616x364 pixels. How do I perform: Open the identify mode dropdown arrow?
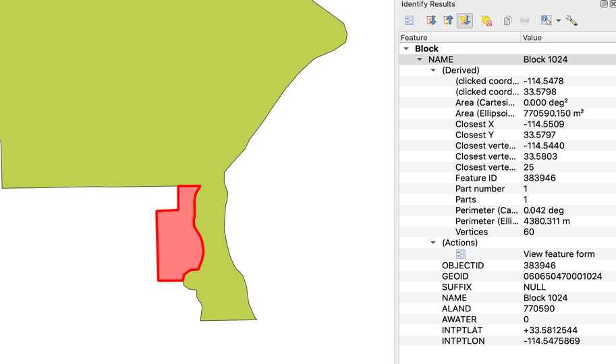click(558, 21)
